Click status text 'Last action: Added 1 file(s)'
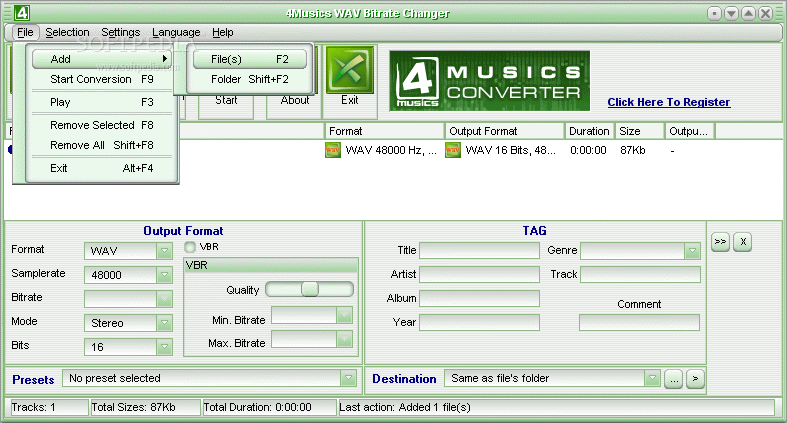This screenshot has width=787, height=423. click(405, 407)
